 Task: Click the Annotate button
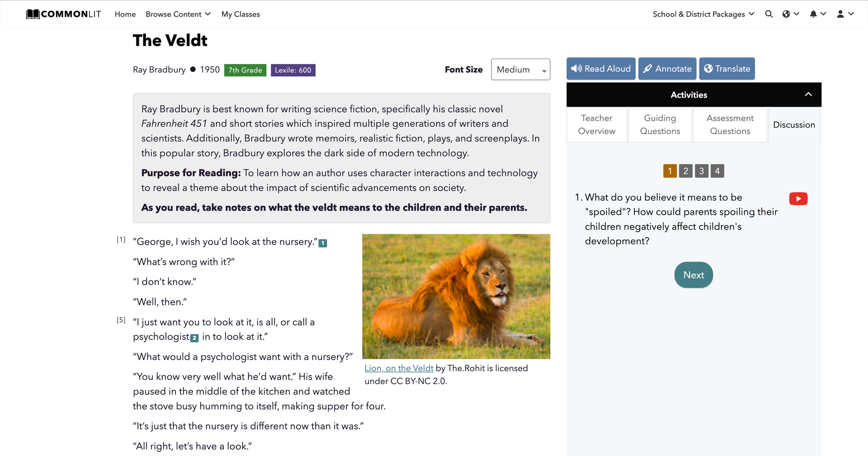pos(667,69)
